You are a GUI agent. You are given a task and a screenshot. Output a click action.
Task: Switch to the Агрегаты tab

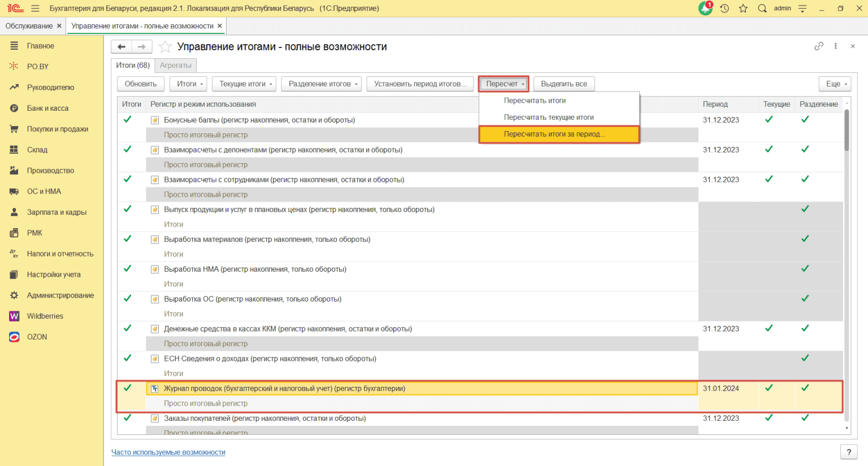click(x=176, y=66)
